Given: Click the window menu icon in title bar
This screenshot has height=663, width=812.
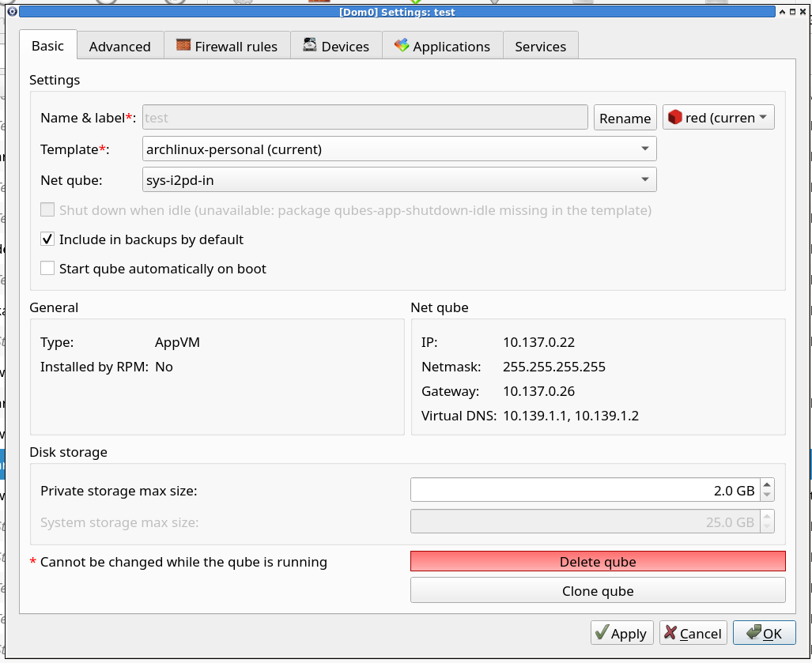Looking at the screenshot, I should [x=13, y=11].
